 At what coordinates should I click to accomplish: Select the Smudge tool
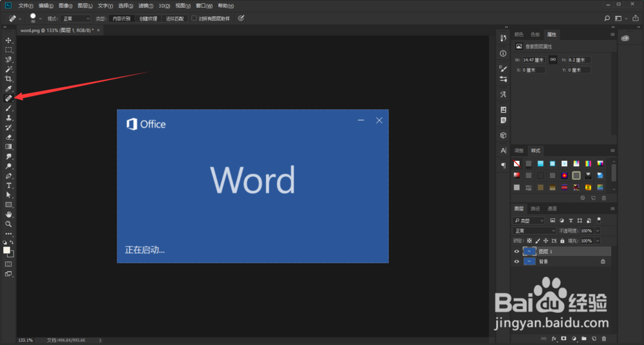[x=8, y=156]
